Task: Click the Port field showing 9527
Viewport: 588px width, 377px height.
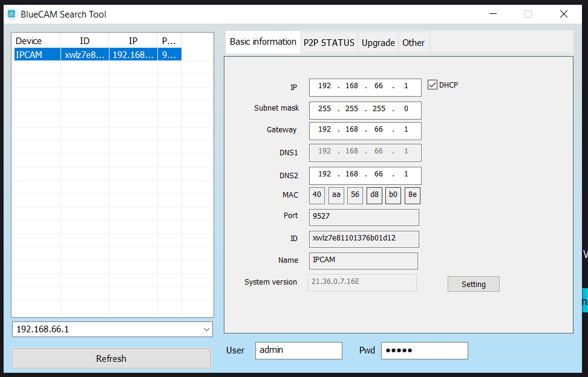Action: [364, 217]
